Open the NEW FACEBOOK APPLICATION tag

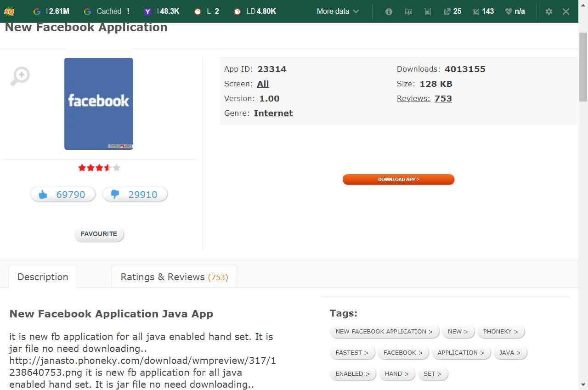pyautogui.click(x=384, y=331)
